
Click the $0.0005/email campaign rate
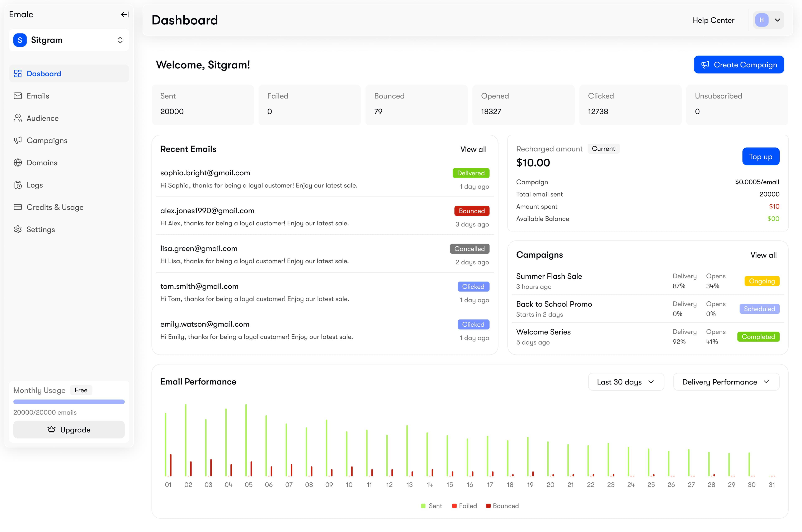pyautogui.click(x=757, y=182)
